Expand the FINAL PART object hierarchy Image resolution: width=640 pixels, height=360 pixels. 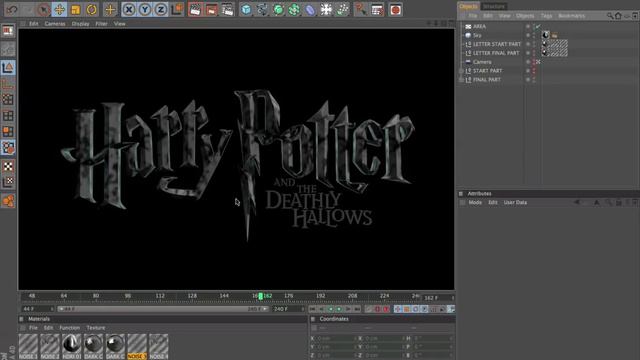(461, 80)
